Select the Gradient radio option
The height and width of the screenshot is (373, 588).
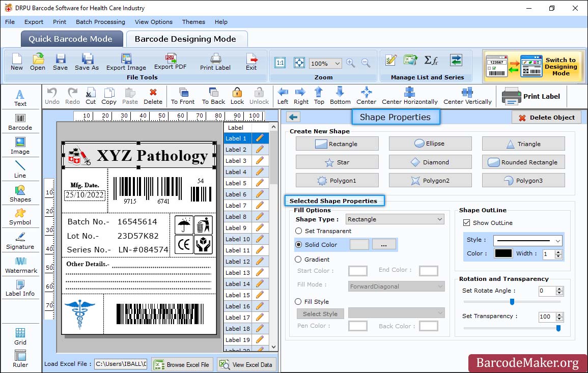(x=298, y=260)
